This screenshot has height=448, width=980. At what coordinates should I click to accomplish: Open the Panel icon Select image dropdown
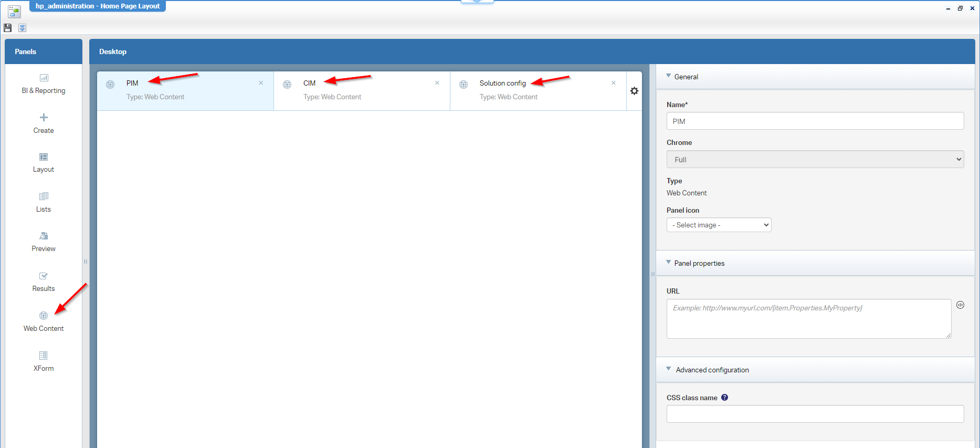pos(719,225)
